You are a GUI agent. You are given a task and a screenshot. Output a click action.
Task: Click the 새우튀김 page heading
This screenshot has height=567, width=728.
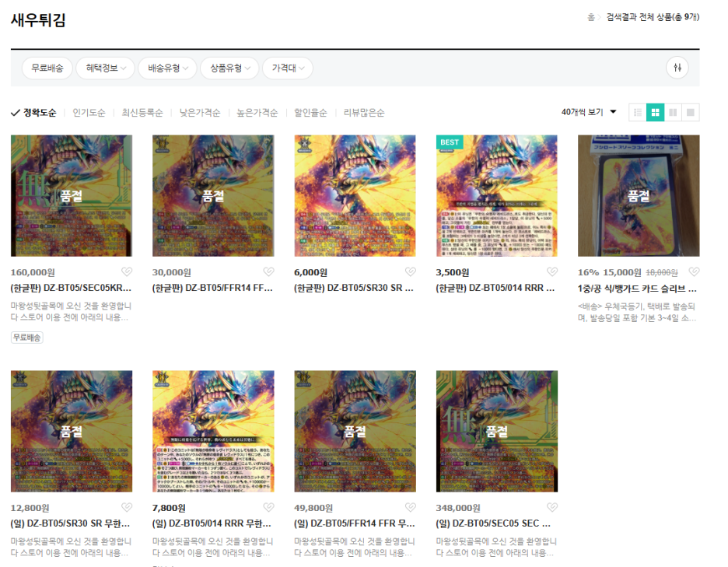tap(38, 20)
